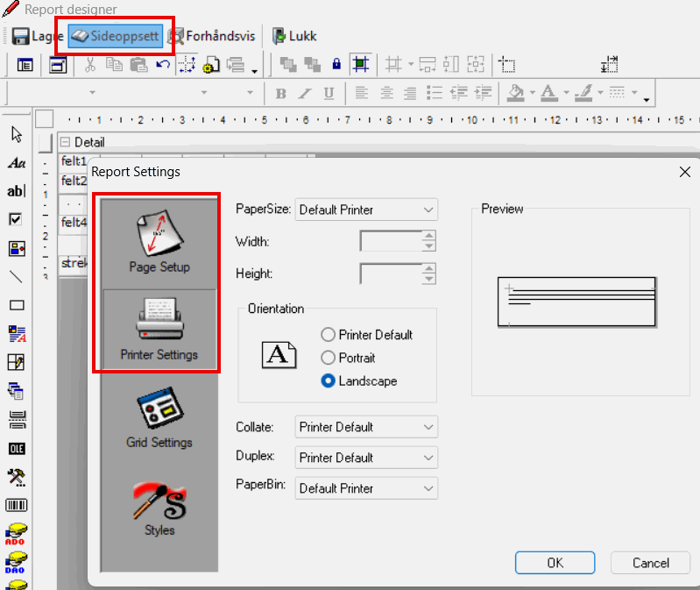Select the OLE object tool

[x=17, y=448]
